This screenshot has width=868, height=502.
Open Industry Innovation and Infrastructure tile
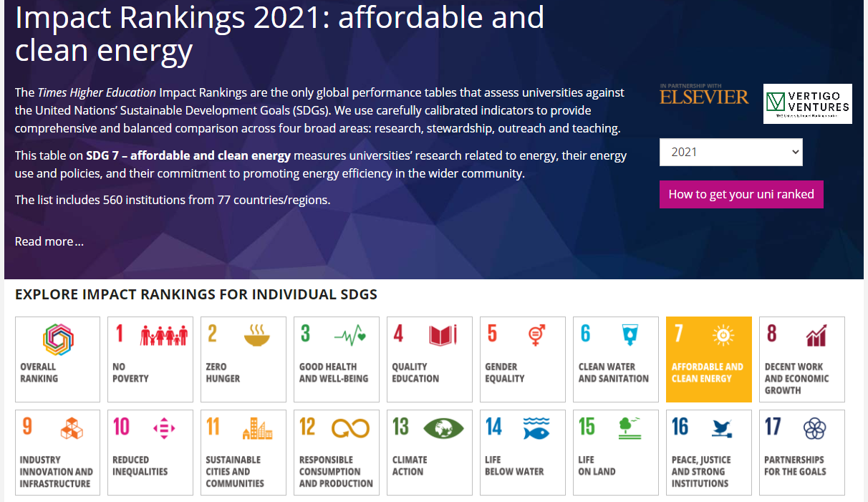click(x=57, y=453)
